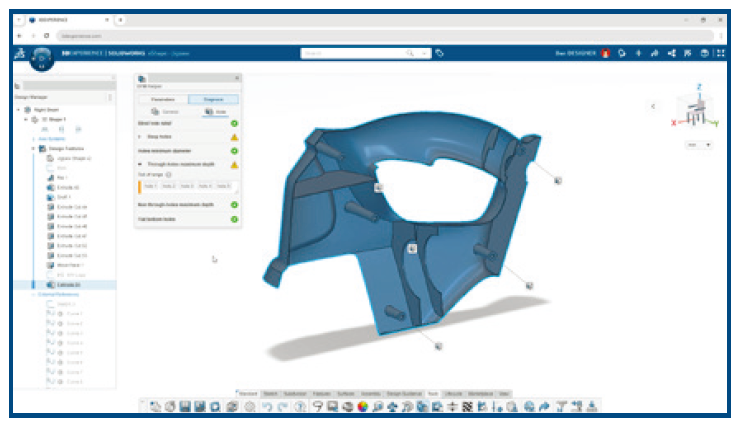Click the Redo arrow in the bottom toolbar
This screenshot has height=425, width=743.
[x=283, y=406]
